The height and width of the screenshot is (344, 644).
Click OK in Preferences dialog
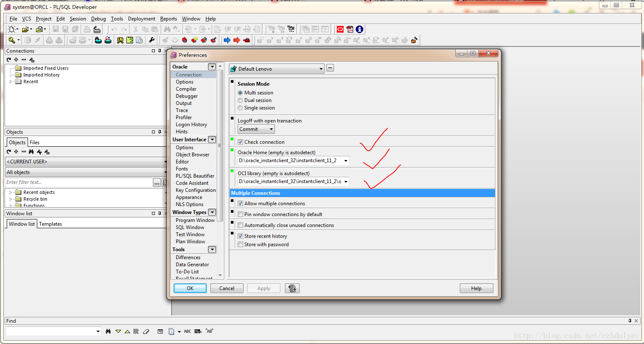point(190,288)
